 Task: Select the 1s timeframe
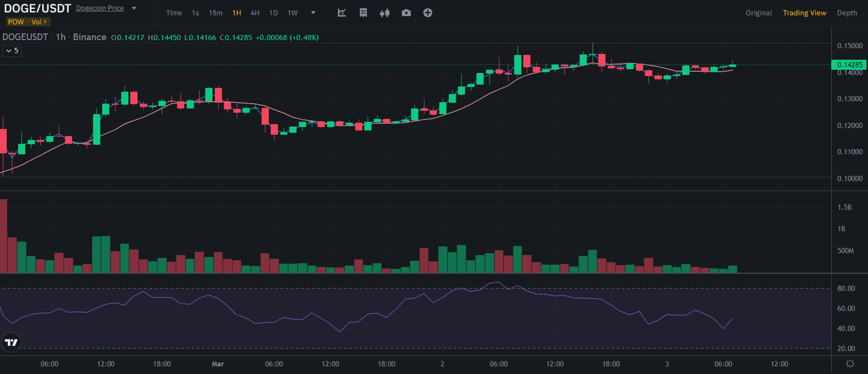pyautogui.click(x=196, y=13)
